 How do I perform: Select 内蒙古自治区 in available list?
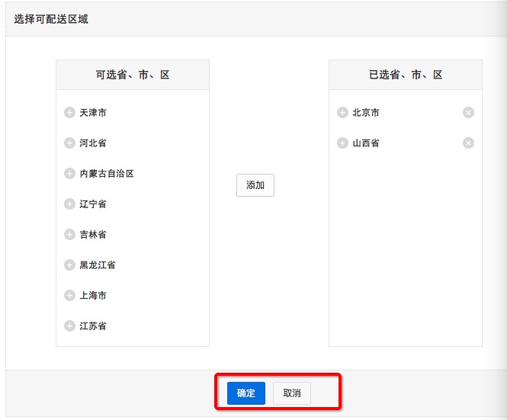coord(107,174)
